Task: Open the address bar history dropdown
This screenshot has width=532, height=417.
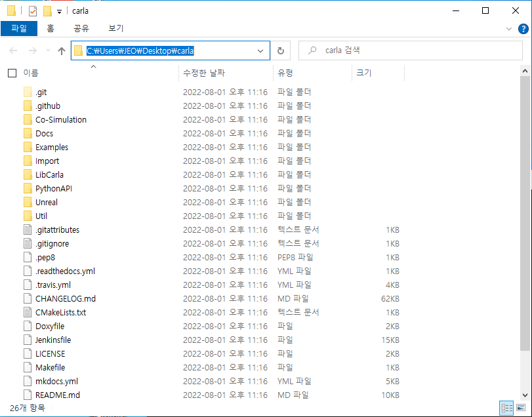Action: 260,51
